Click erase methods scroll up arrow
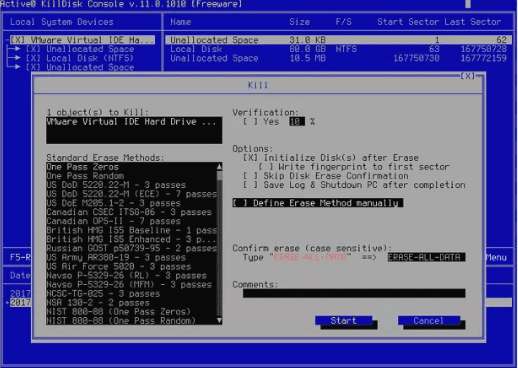The height and width of the screenshot is (368, 518). pyautogui.click(x=219, y=166)
